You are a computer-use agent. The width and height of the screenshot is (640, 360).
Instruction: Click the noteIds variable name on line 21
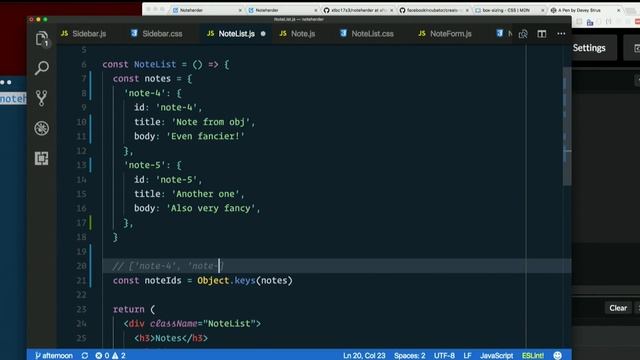coord(163,281)
